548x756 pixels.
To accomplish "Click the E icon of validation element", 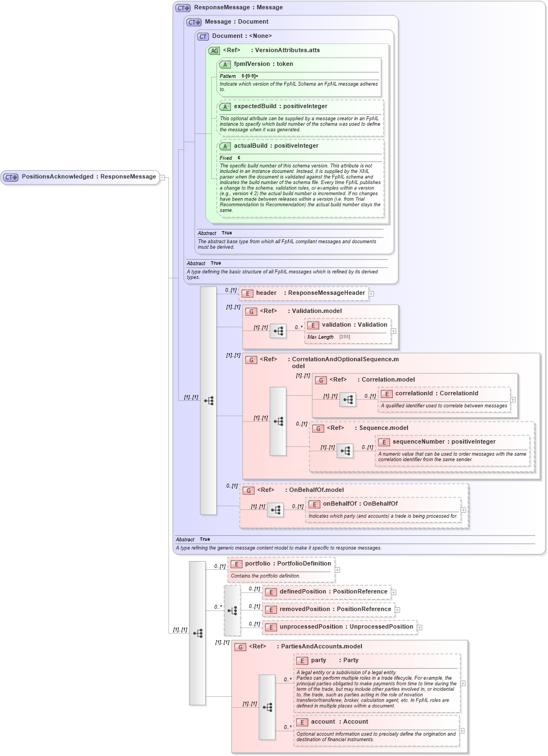I will tap(313, 325).
